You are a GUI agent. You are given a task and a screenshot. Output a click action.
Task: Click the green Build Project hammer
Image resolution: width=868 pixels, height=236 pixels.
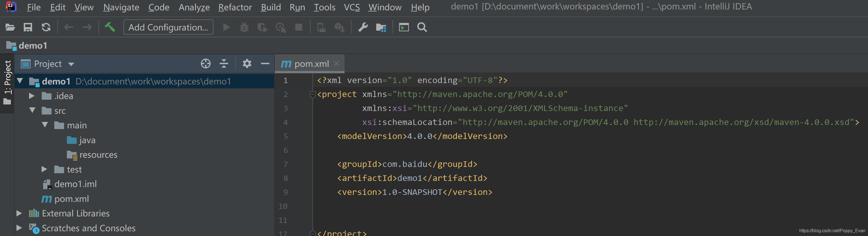[x=110, y=27]
